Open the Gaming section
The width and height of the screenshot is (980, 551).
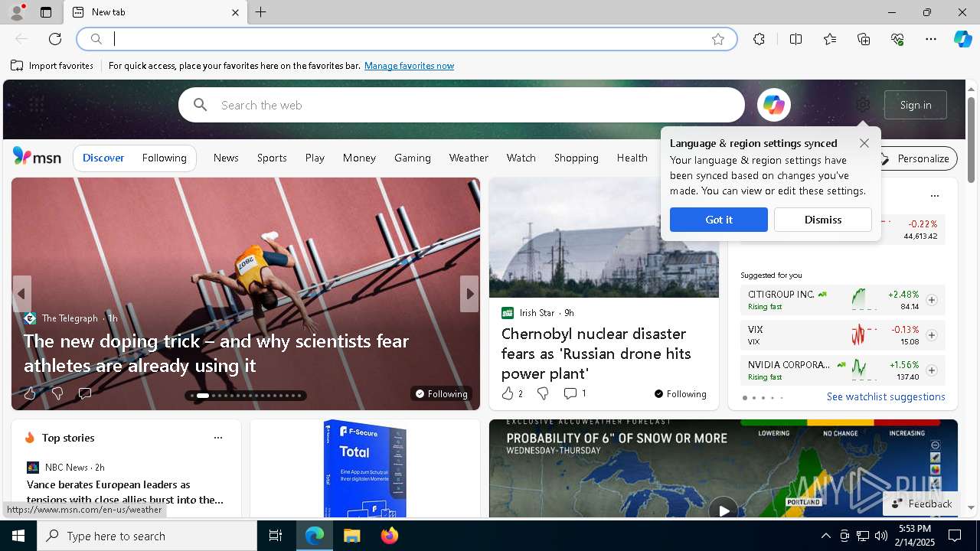[x=413, y=158]
